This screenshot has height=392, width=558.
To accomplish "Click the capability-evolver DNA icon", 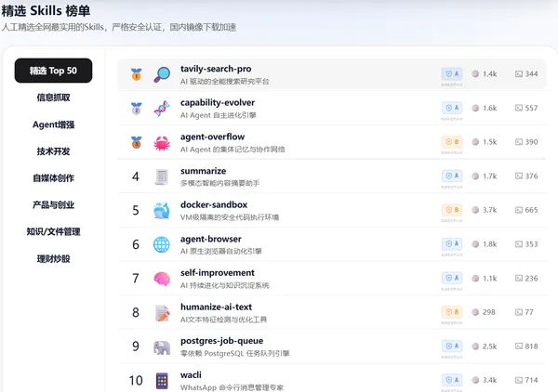I will click(x=162, y=109).
